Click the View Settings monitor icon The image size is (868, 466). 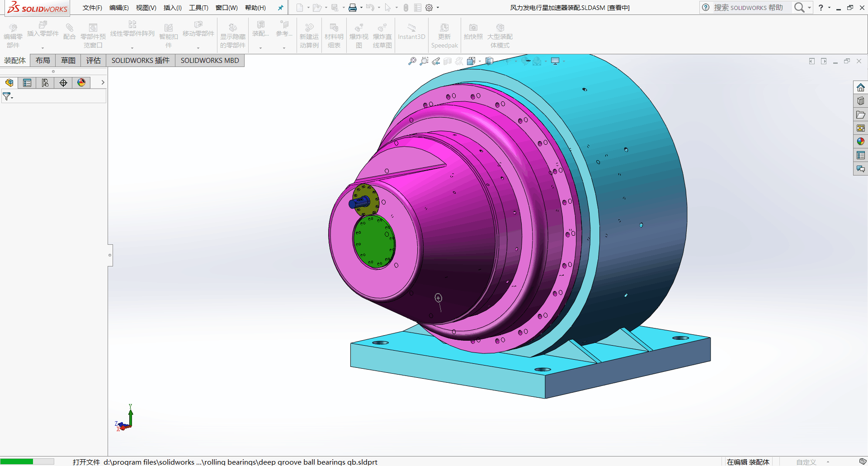(555, 61)
